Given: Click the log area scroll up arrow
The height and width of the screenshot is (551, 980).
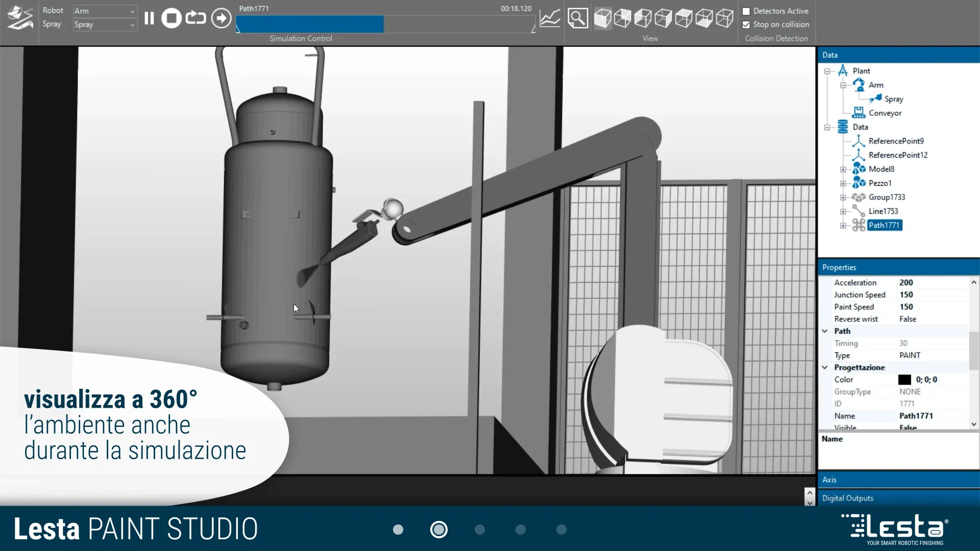Looking at the screenshot, I should 810,493.
